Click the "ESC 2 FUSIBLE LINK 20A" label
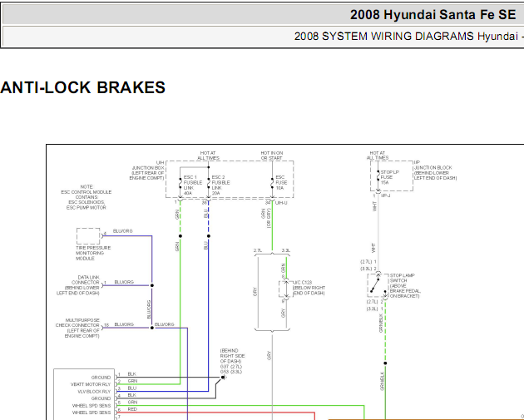 click(220, 185)
